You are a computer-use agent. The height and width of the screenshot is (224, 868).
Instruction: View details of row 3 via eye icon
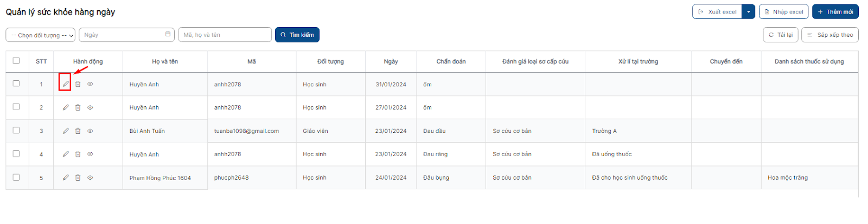coord(90,131)
